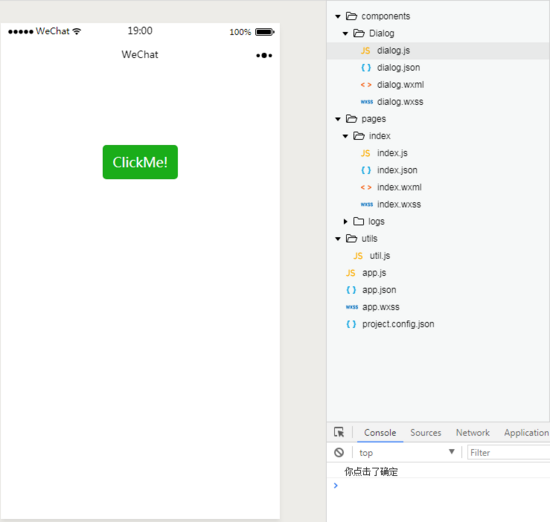Click the green ClickMe! button
This screenshot has height=522, width=550.
click(x=140, y=162)
